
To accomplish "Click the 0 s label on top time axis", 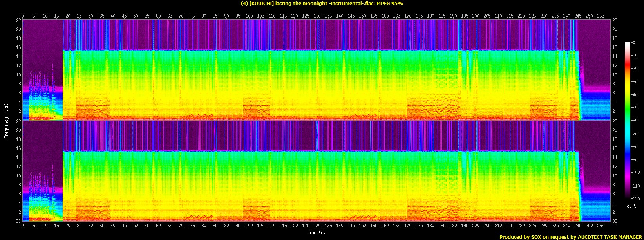I will (23, 16).
